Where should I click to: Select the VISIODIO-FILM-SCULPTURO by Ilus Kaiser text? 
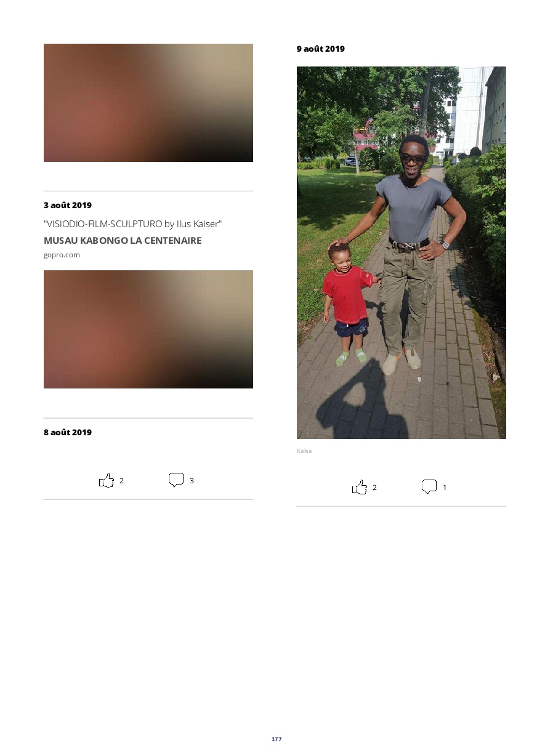point(132,224)
